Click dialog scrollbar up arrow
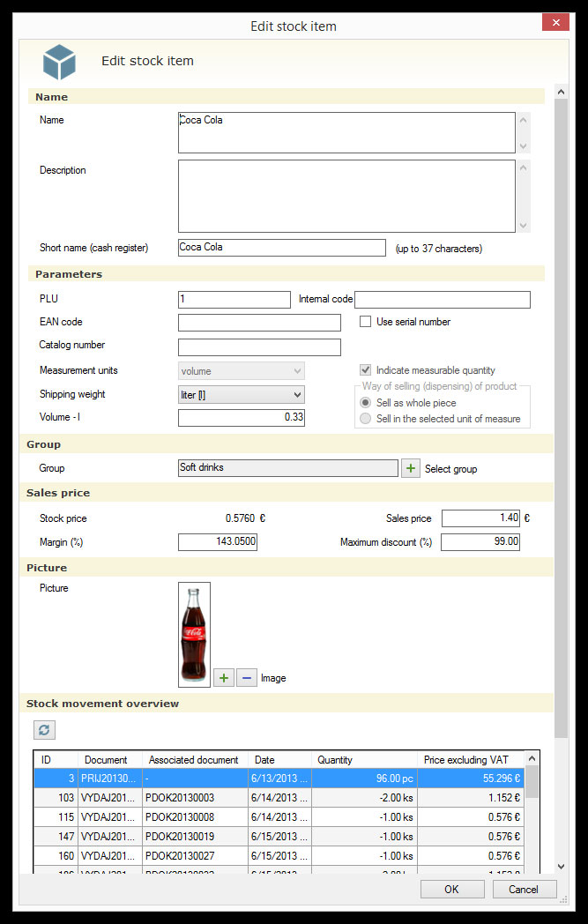The height and width of the screenshot is (924, 588). click(x=561, y=92)
